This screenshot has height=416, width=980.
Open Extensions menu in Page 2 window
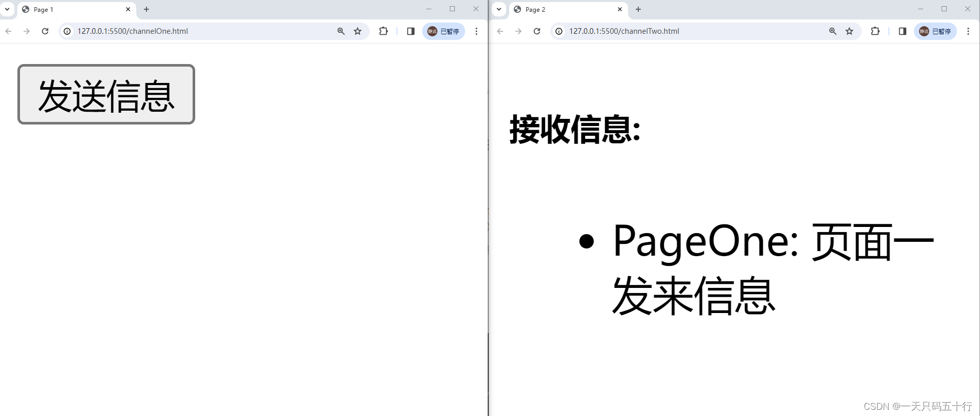point(875,31)
